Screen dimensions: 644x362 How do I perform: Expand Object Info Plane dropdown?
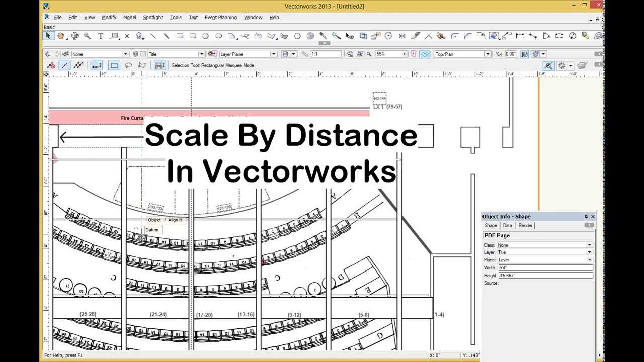click(544, 260)
